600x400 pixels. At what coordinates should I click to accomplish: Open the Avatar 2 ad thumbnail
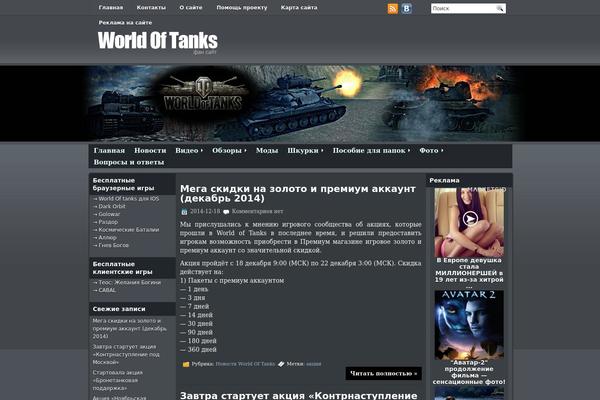[x=469, y=325]
